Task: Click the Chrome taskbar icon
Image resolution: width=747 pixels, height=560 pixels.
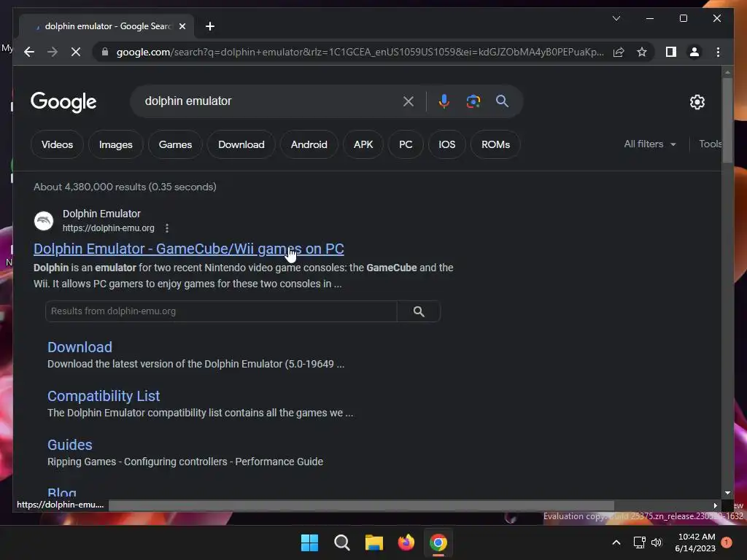Action: click(x=438, y=542)
